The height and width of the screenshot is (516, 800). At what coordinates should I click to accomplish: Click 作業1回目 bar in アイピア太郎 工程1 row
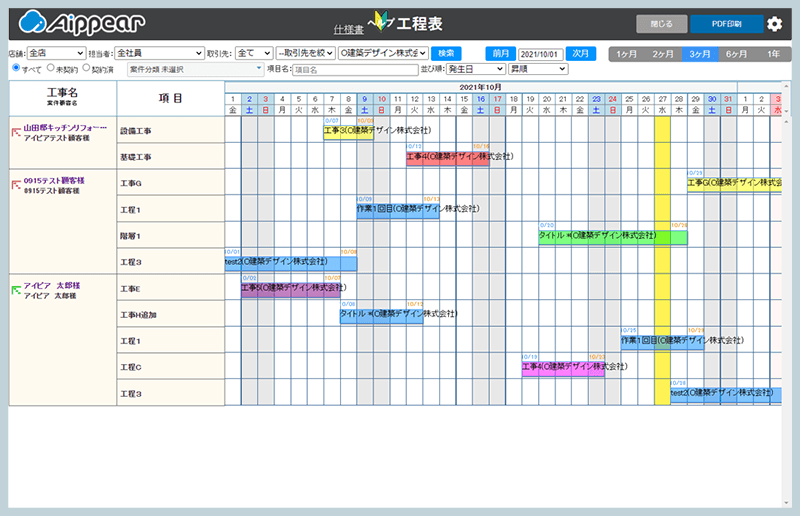point(662,342)
